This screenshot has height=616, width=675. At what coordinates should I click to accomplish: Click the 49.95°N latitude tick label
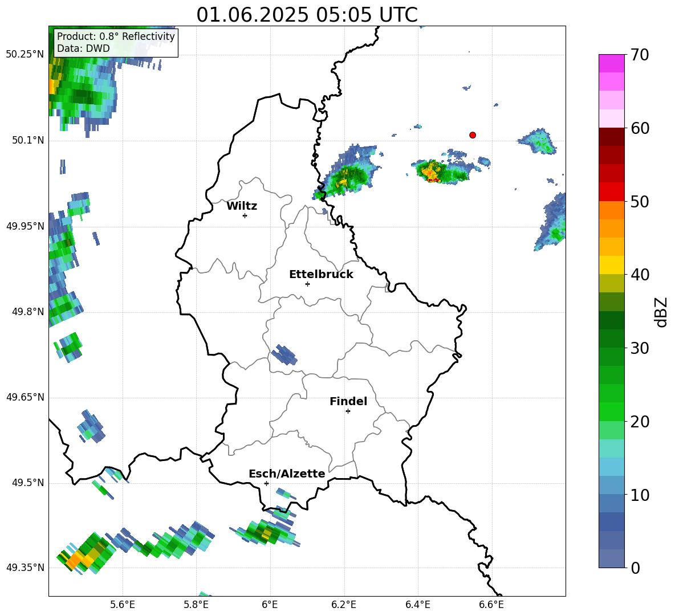25,226
